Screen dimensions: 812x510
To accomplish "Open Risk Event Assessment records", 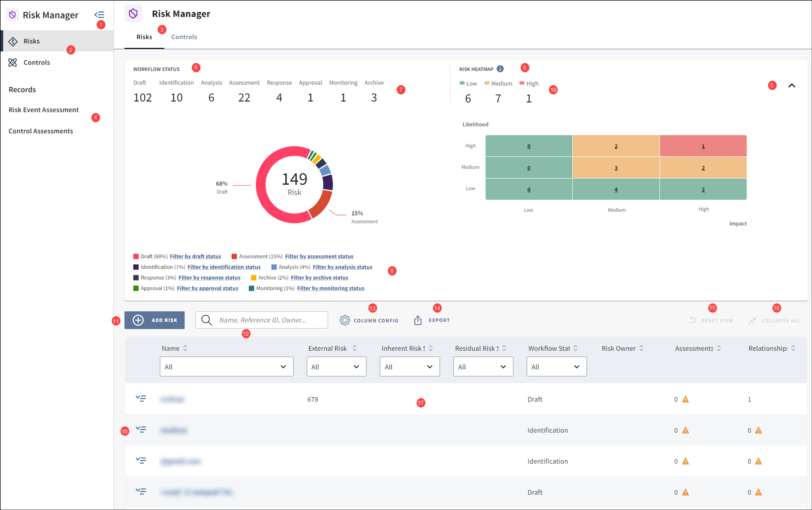I will pyautogui.click(x=44, y=110).
